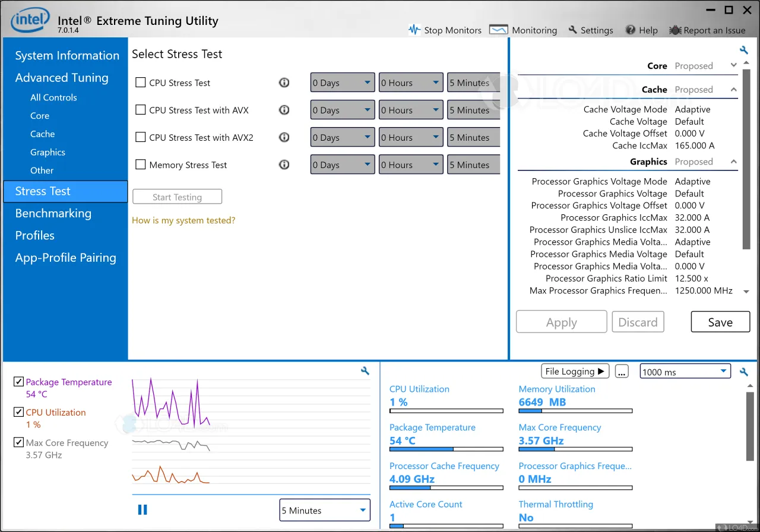The image size is (760, 532).
Task: Click the Memory Utilization progress bar
Action: [575, 411]
